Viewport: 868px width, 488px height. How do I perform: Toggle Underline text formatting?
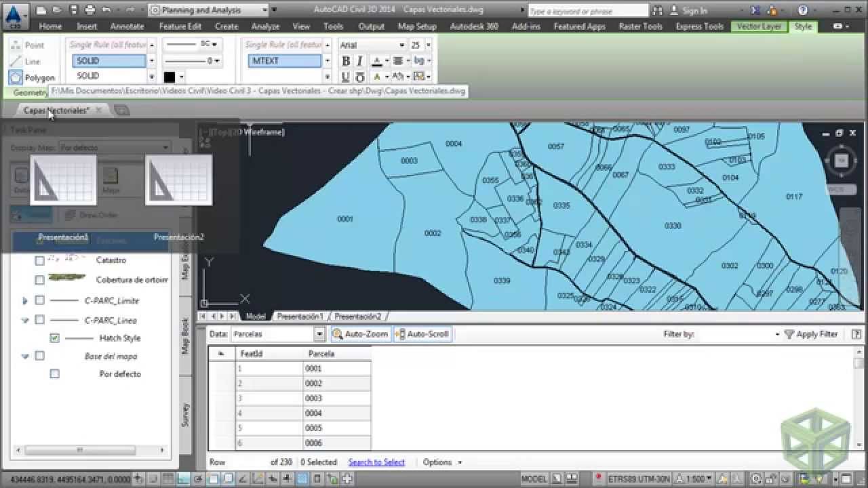click(x=346, y=77)
